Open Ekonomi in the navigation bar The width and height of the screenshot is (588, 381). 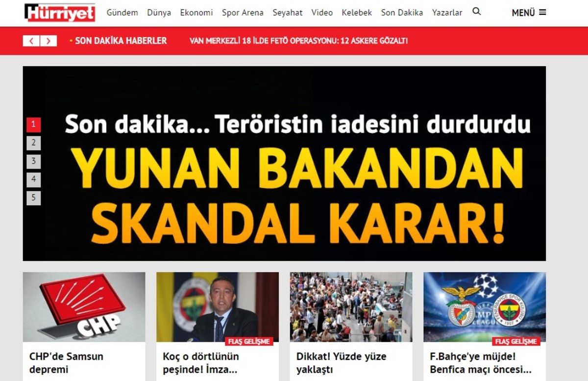[196, 13]
